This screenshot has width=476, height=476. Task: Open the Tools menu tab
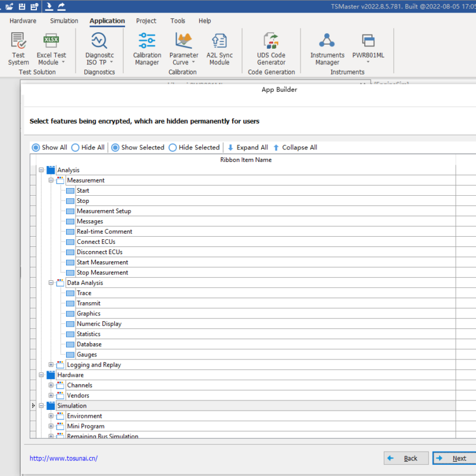[177, 21]
